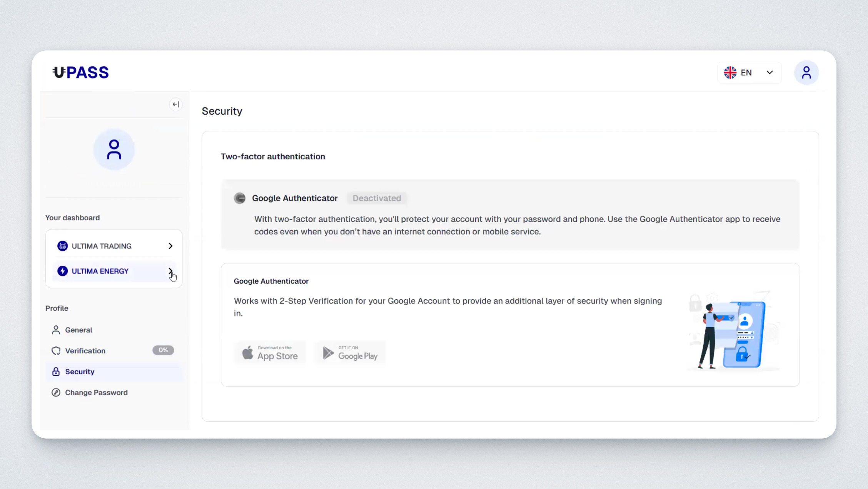The height and width of the screenshot is (489, 868).
Task: Expand ULTIMA ENERGY chevron
Action: 170,271
